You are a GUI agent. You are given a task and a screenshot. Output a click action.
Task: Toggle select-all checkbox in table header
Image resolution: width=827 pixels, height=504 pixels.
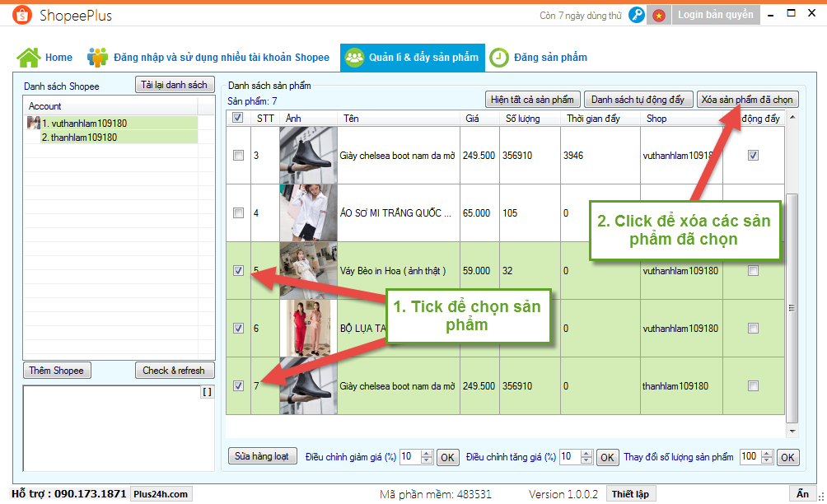tap(239, 119)
